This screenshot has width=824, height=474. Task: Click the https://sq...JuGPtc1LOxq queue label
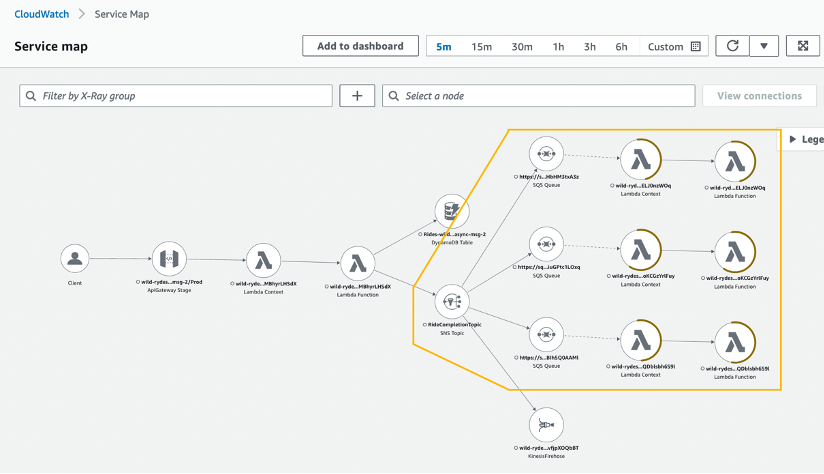coord(549,267)
